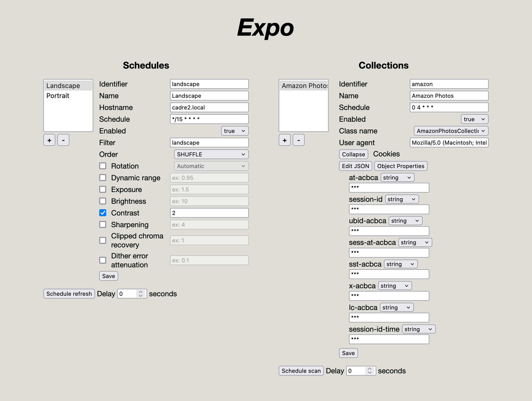Open the Order SHUFFLE dropdown
The image size is (532, 401).
[211, 154]
